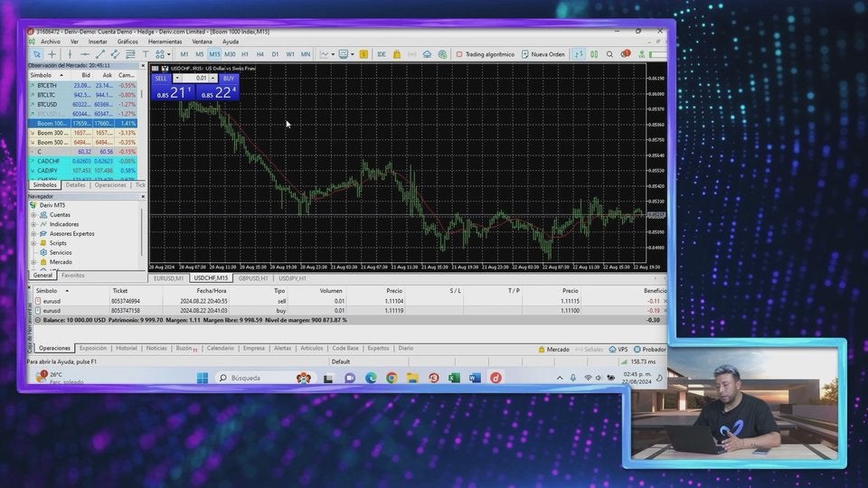Open the volume dropdown arrow beside SELL

coord(177,79)
